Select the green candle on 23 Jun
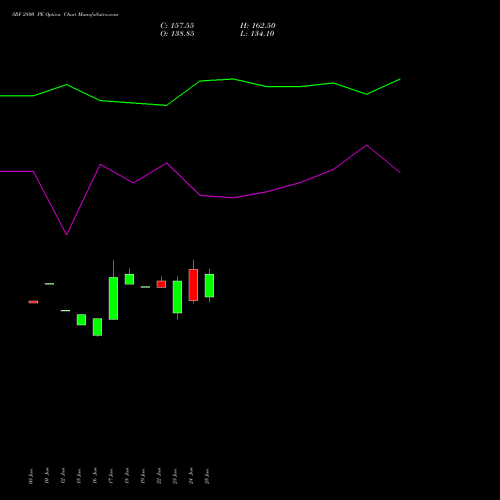The width and height of the screenshot is (500, 500). click(177, 297)
